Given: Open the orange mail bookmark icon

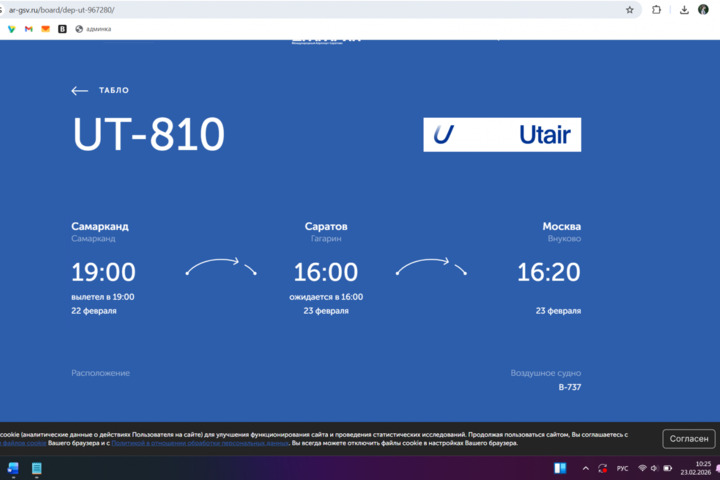Looking at the screenshot, I should [45, 29].
